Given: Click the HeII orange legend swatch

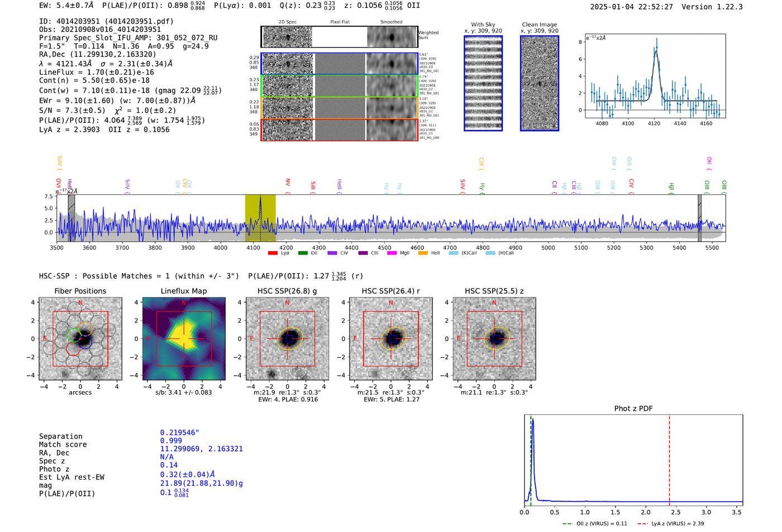Looking at the screenshot, I should (423, 253).
